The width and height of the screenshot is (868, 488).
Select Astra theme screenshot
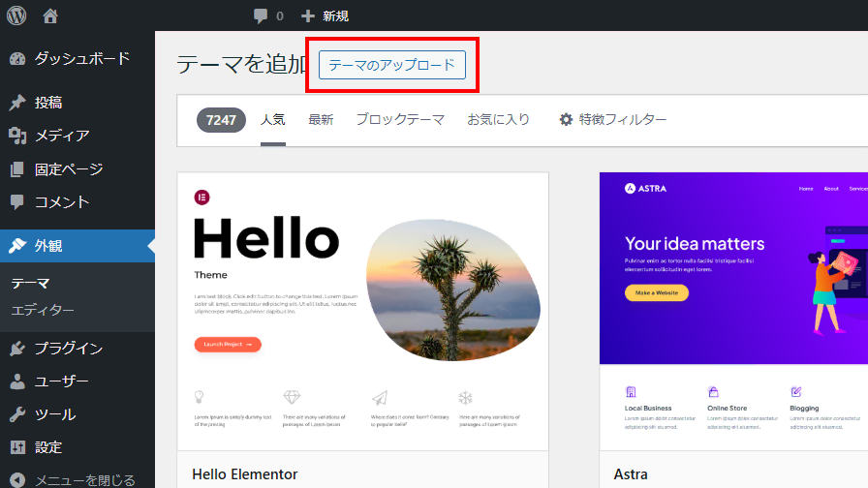(x=733, y=311)
